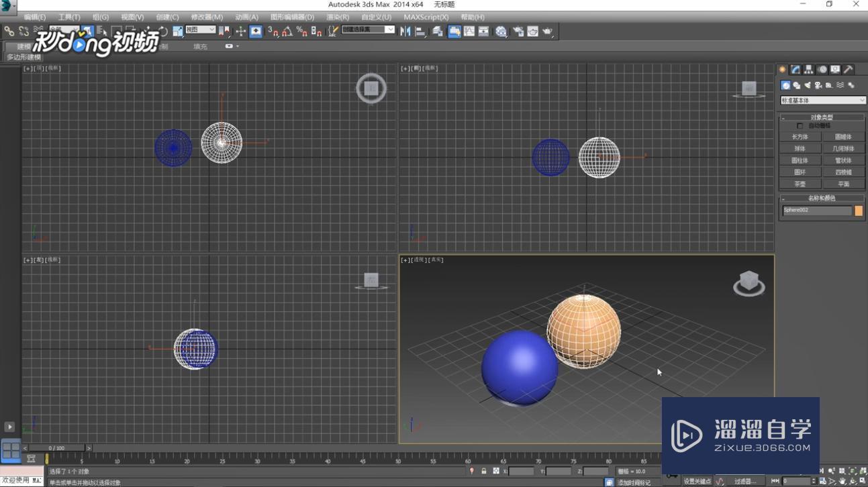Image resolution: width=868 pixels, height=487 pixels.
Task: Click the 茶壶 teapot creation button
Action: (x=800, y=183)
